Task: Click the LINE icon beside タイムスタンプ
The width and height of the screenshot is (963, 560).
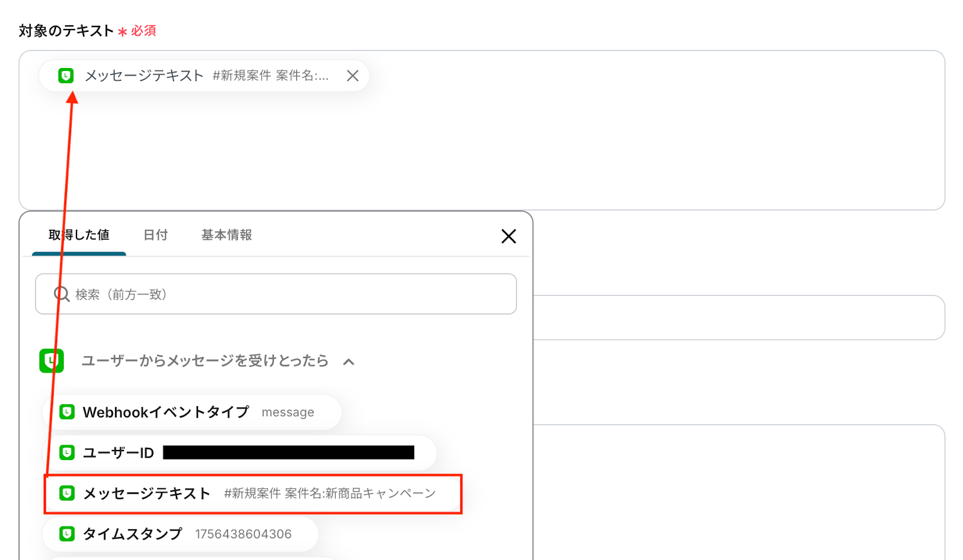Action: 67,534
